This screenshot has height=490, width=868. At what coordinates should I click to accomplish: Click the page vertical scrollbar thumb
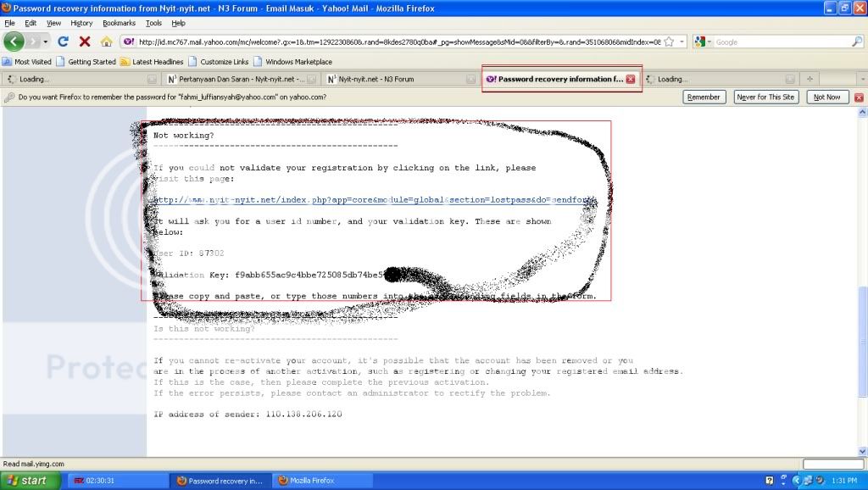click(x=862, y=341)
